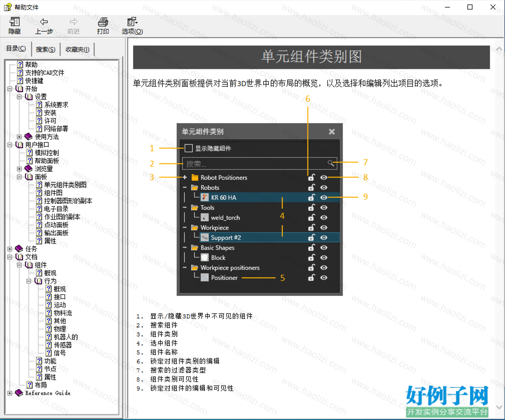Select the 单元组件类别图 topic
Screen dimensions: 505x420
(65, 185)
